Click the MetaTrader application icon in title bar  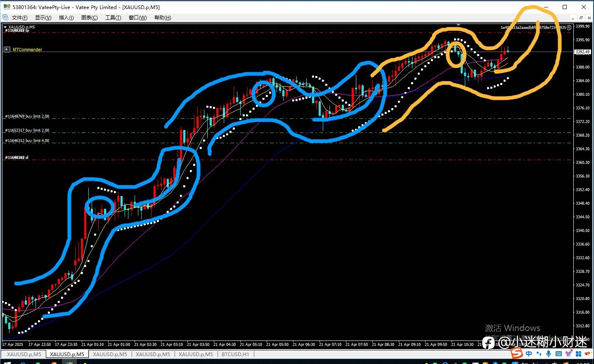point(7,7)
